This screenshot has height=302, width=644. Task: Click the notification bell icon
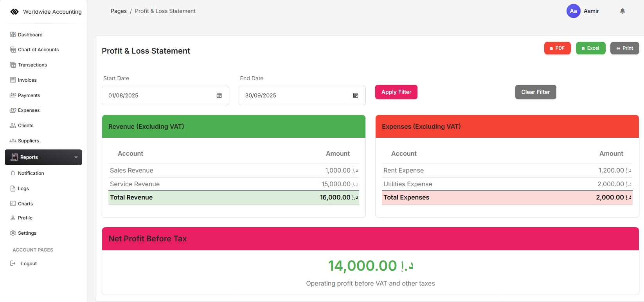point(622,11)
